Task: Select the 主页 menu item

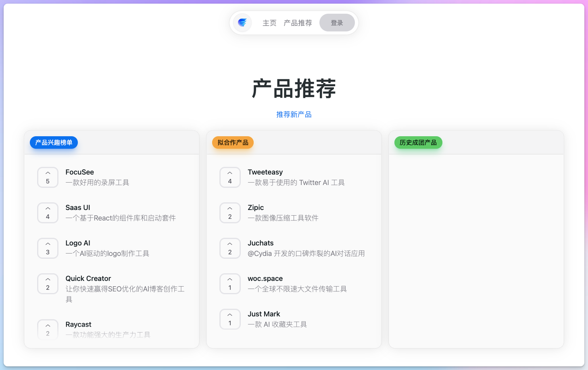Action: coord(269,23)
